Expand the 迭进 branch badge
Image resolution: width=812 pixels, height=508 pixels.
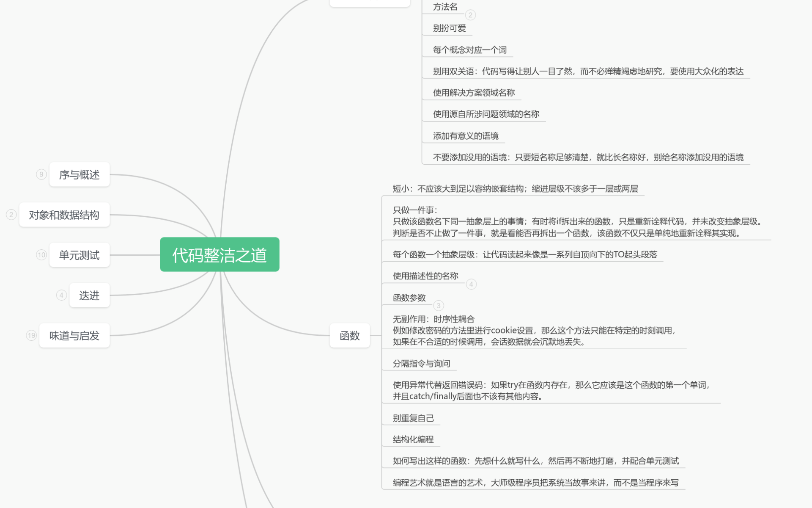61,295
